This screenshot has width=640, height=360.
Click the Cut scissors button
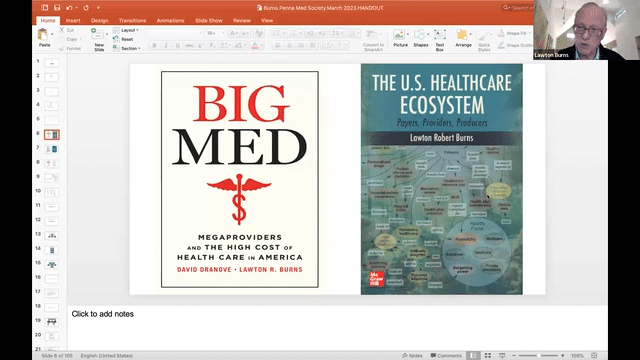click(x=67, y=30)
